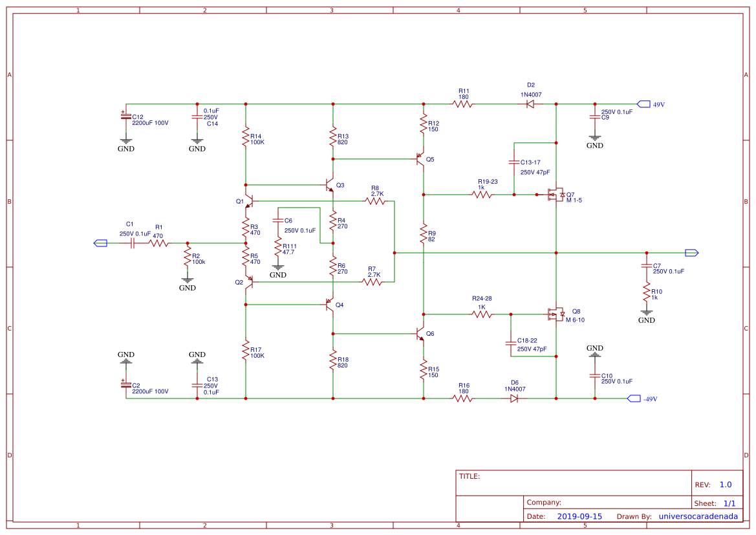Select transistor Q6 symbol
756x535 pixels.
[x=420, y=333]
